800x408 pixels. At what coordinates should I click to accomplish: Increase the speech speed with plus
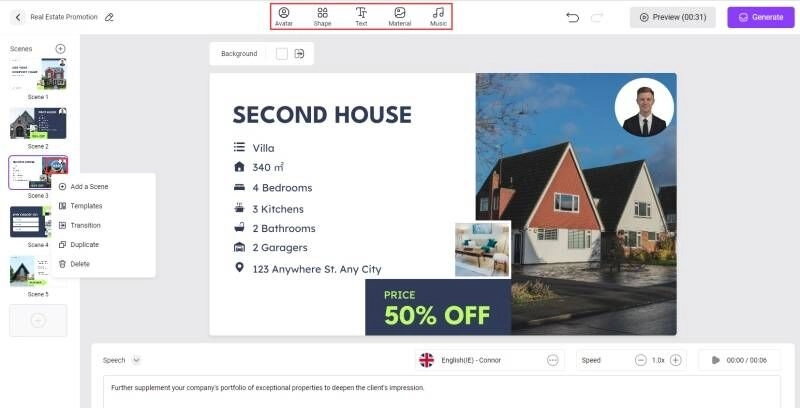coord(675,360)
